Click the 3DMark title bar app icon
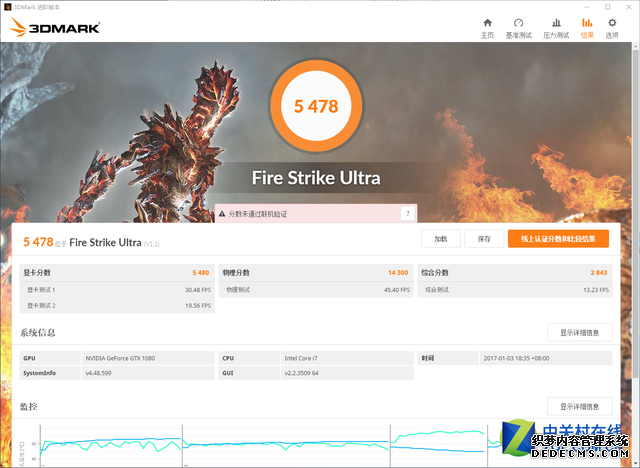Image resolution: width=640 pixels, height=468 pixels. tap(7, 7)
